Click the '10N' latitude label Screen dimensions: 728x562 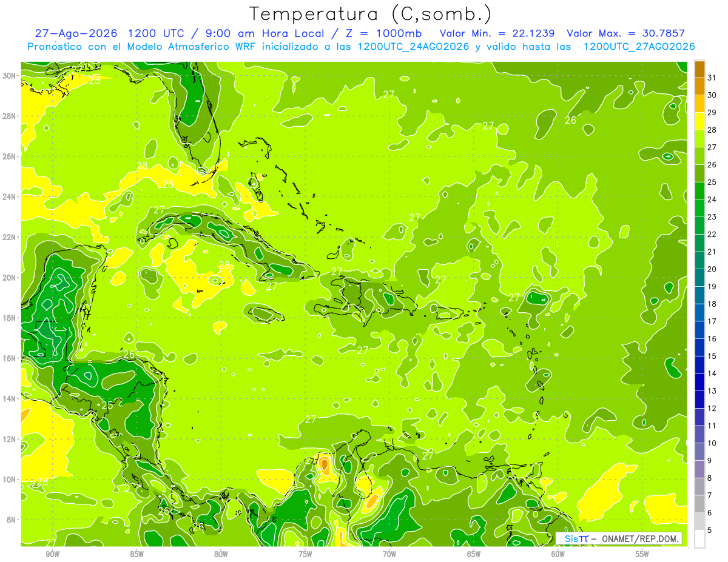click(x=10, y=480)
